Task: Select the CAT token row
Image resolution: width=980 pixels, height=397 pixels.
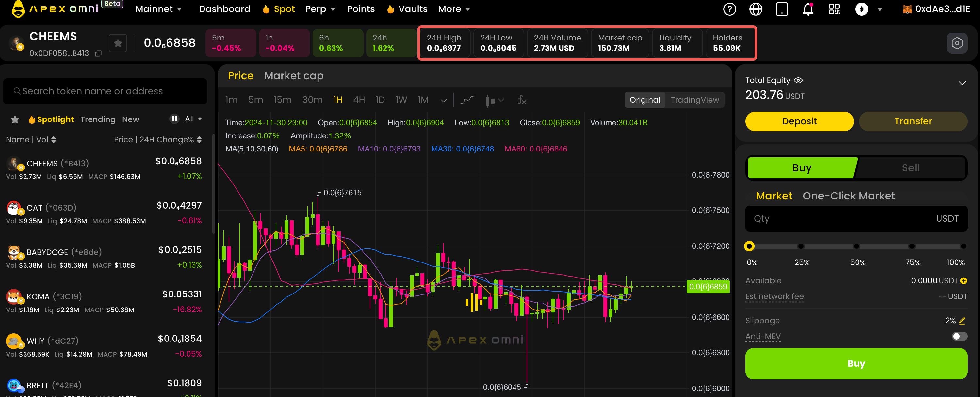Action: click(104, 213)
